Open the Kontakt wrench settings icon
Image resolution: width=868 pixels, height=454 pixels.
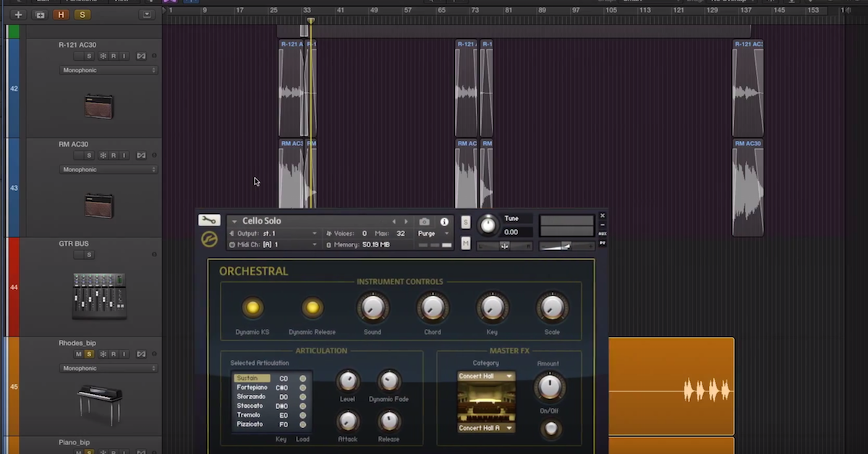point(210,220)
